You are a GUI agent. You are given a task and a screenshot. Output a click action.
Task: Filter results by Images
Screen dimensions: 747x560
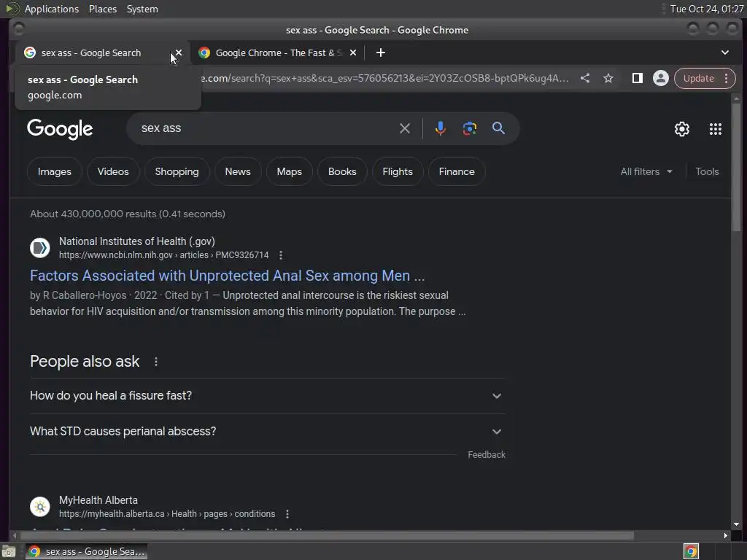54,171
